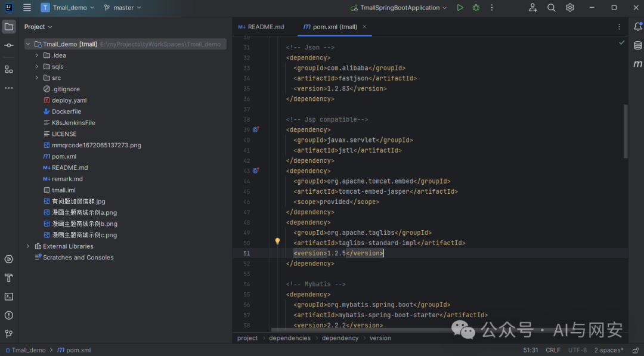Image resolution: width=644 pixels, height=356 pixels.
Task: Open the Git tool window
Action: (8, 333)
